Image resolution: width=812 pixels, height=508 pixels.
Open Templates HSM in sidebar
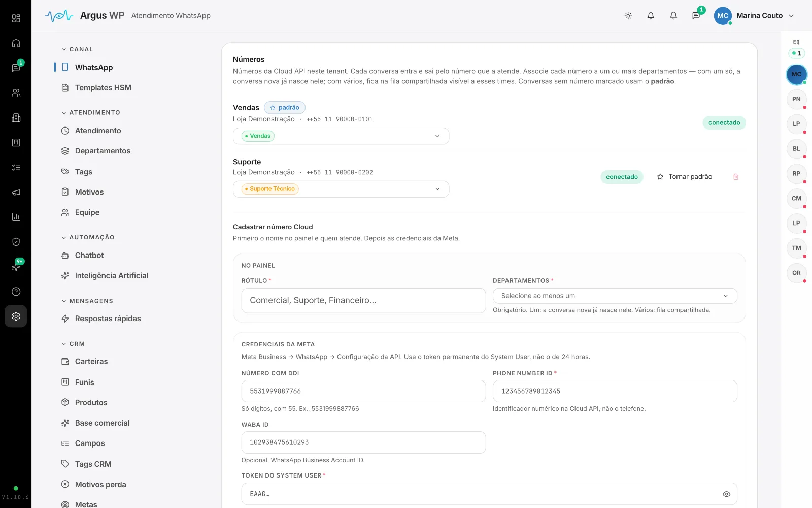point(103,88)
